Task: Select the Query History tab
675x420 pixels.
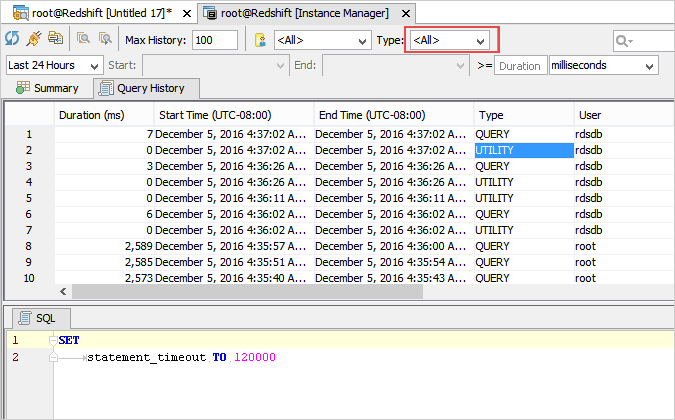Action: click(x=146, y=88)
